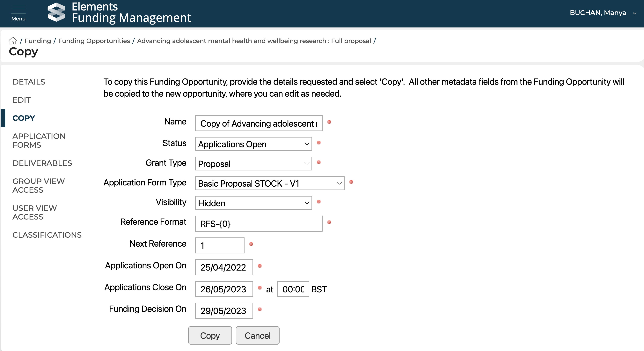This screenshot has height=351, width=644.
Task: Click the required indicator next to Name
Action: [329, 122]
